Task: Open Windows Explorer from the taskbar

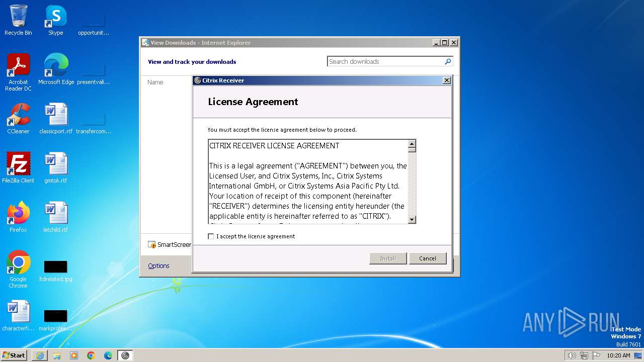Action: (57, 355)
